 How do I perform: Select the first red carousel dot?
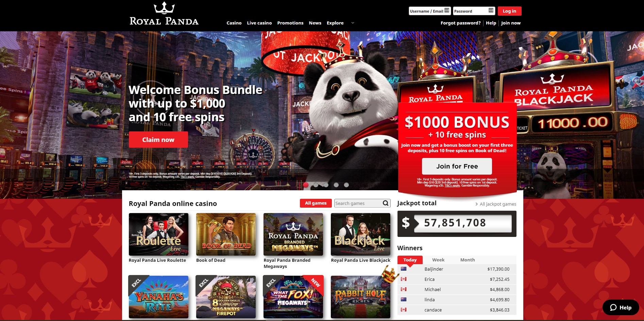pyautogui.click(x=306, y=185)
